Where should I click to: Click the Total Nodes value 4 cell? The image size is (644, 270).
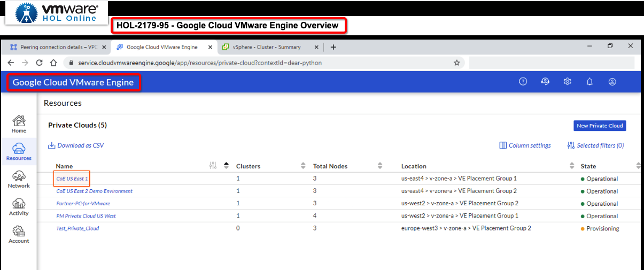coord(315,216)
